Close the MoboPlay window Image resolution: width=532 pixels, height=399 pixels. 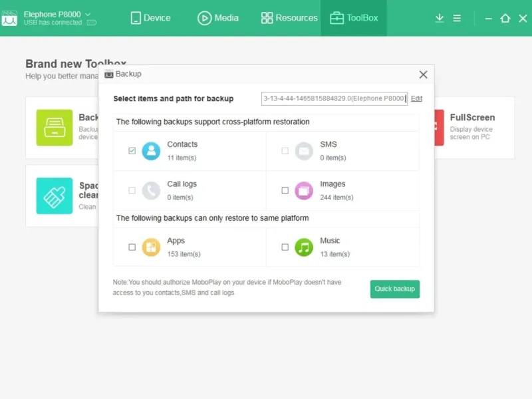click(x=523, y=19)
